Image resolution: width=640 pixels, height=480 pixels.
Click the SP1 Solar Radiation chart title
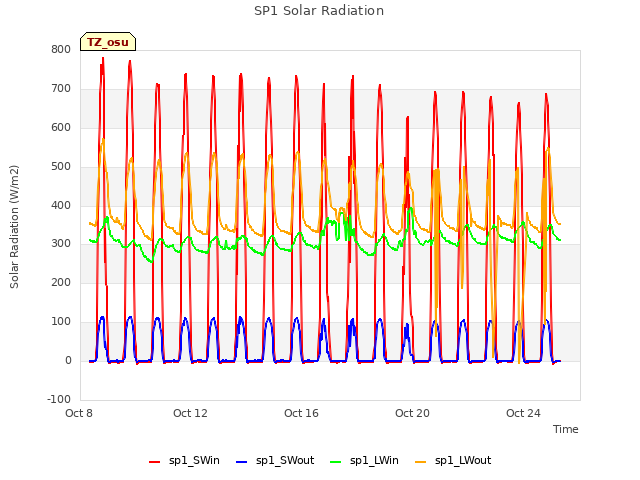point(319,11)
